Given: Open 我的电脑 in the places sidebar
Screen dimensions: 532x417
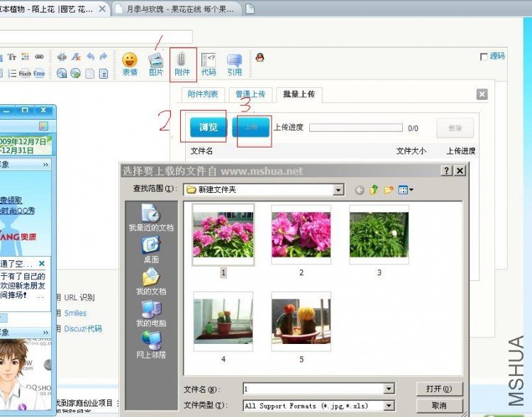Looking at the screenshot, I should pos(151,313).
